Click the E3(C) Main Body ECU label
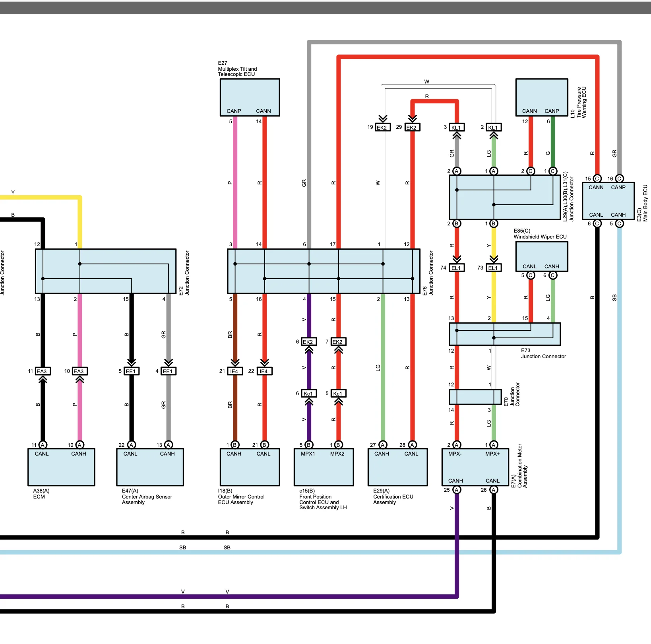651x644 pixels. click(642, 203)
